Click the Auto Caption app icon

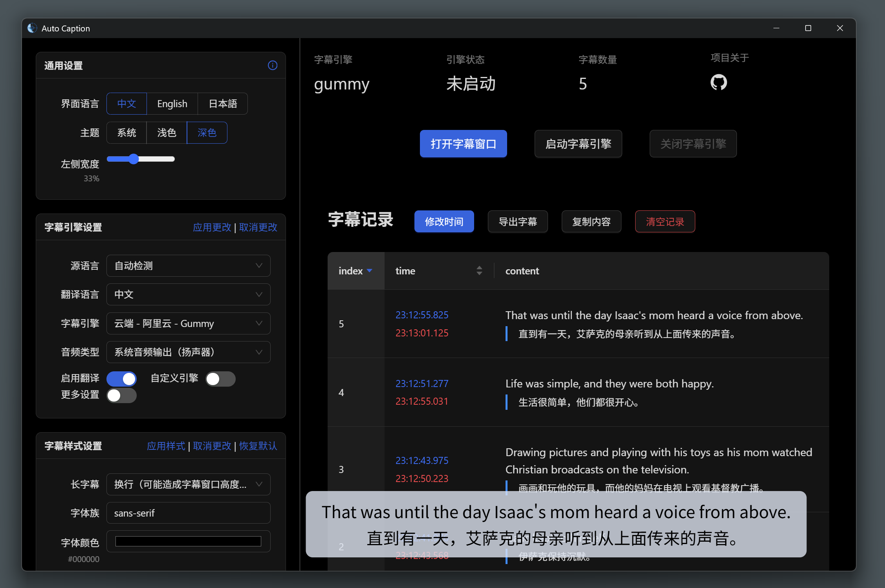coord(32,28)
